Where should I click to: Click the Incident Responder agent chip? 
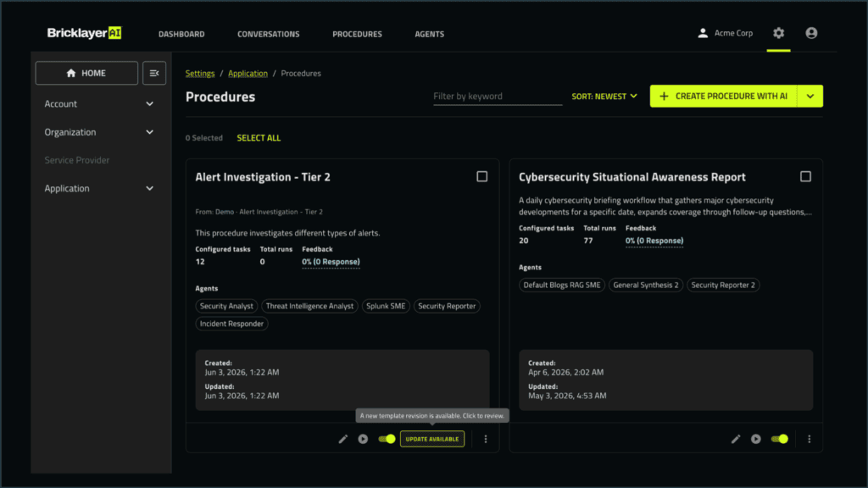pos(231,324)
